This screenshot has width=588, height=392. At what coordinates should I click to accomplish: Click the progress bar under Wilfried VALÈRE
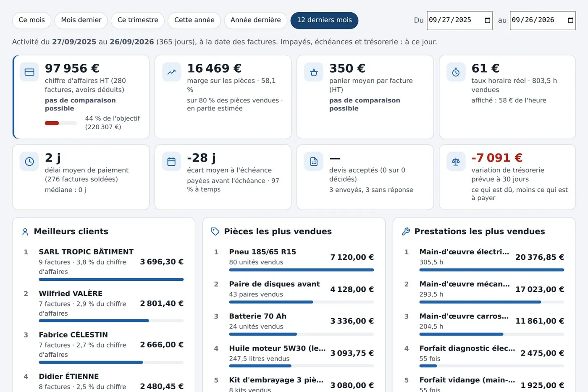[111, 321]
